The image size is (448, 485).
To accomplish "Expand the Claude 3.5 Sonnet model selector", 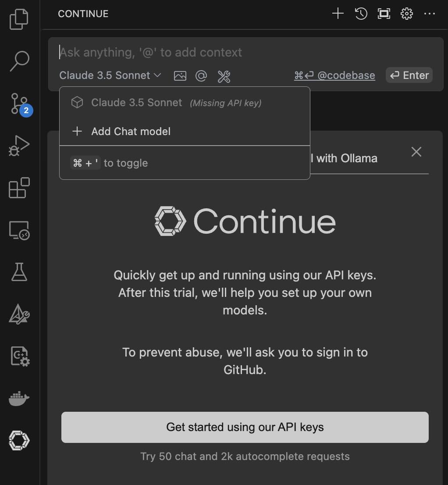I will (110, 75).
